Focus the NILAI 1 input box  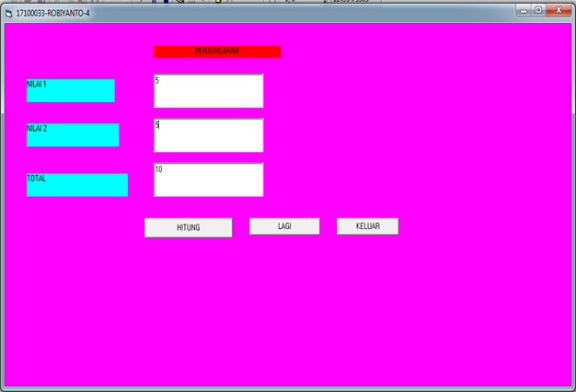[x=208, y=91]
